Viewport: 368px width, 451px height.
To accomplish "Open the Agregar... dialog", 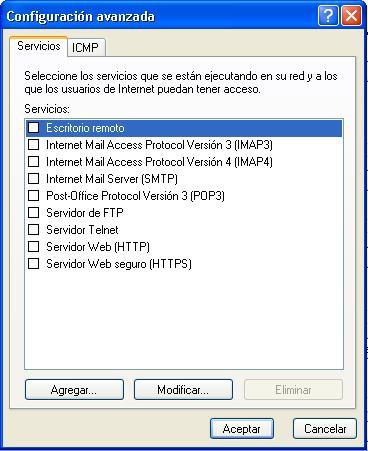I will [74, 390].
